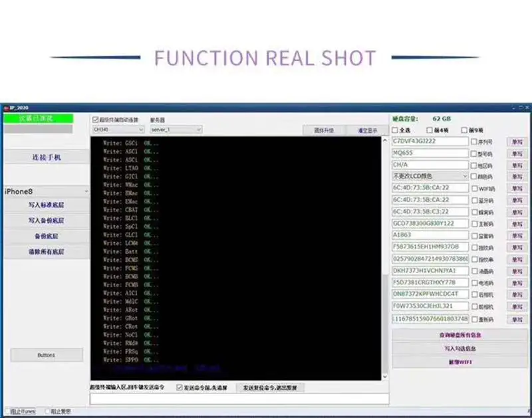Click the field containing 6C:4D:73:5B:C3:22
This screenshot has width=532, height=418.
click(430, 211)
